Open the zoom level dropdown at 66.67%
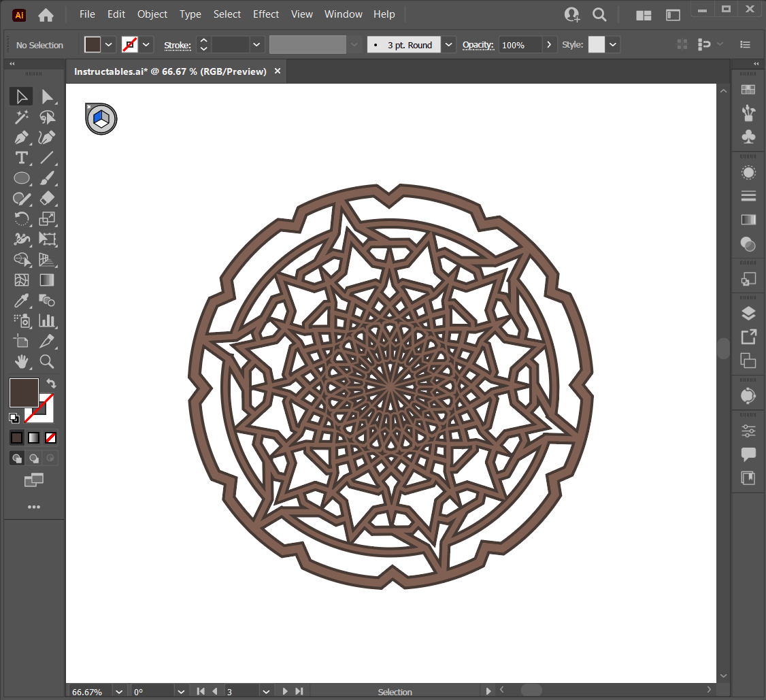Screen dimensions: 766x700 pos(120,692)
